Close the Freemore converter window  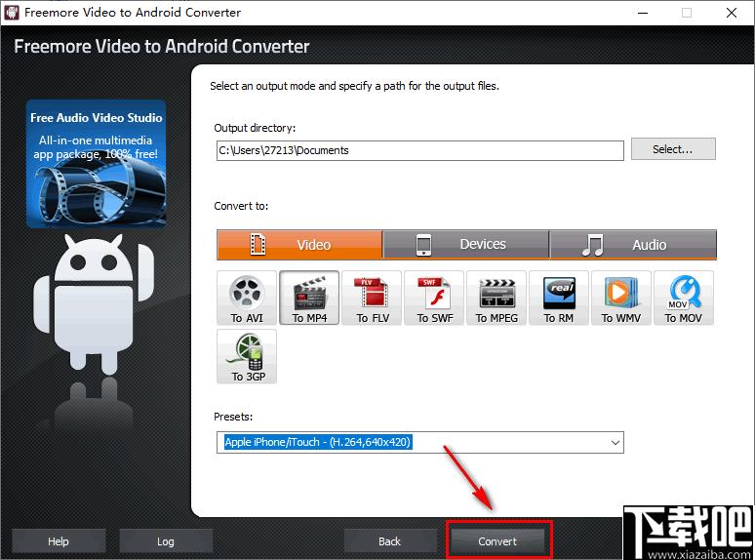pyautogui.click(x=732, y=13)
